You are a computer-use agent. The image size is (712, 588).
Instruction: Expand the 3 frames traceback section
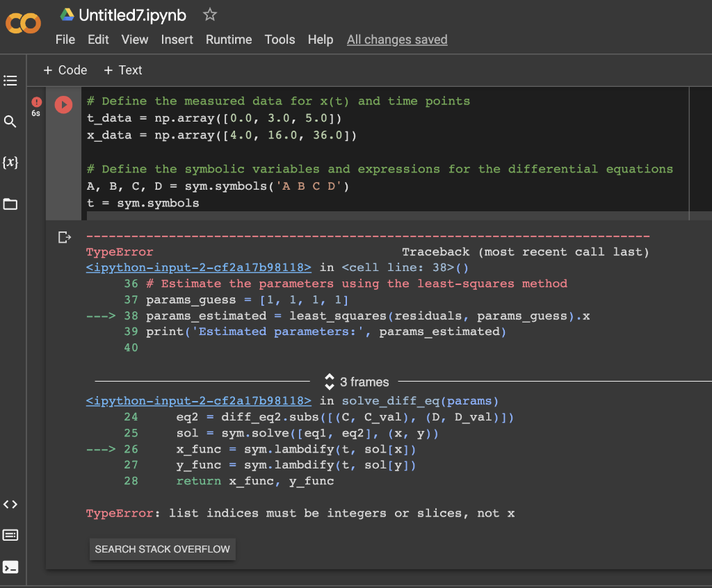(x=357, y=382)
